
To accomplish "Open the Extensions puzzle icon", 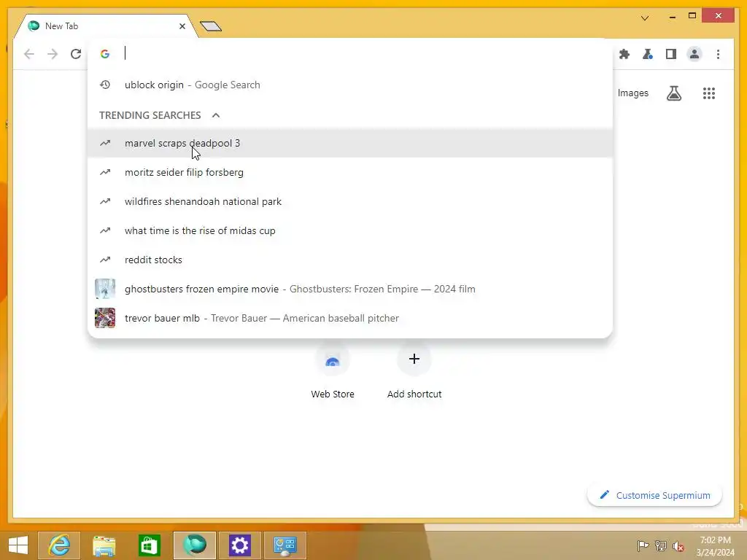I will 624,54.
